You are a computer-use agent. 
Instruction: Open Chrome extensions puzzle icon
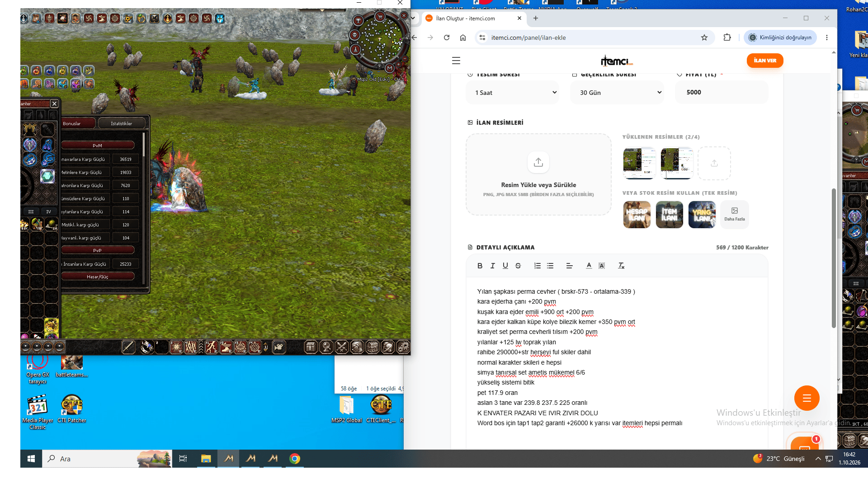click(x=727, y=38)
